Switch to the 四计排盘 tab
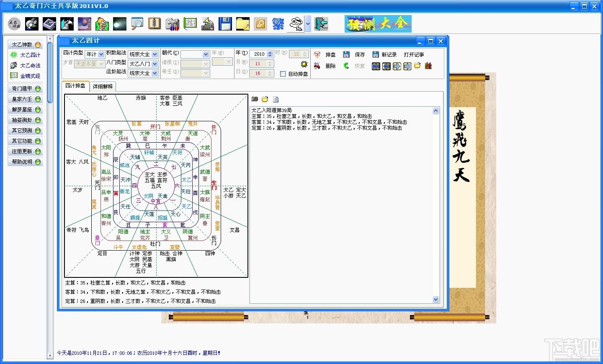603x364 pixels. 75,86
